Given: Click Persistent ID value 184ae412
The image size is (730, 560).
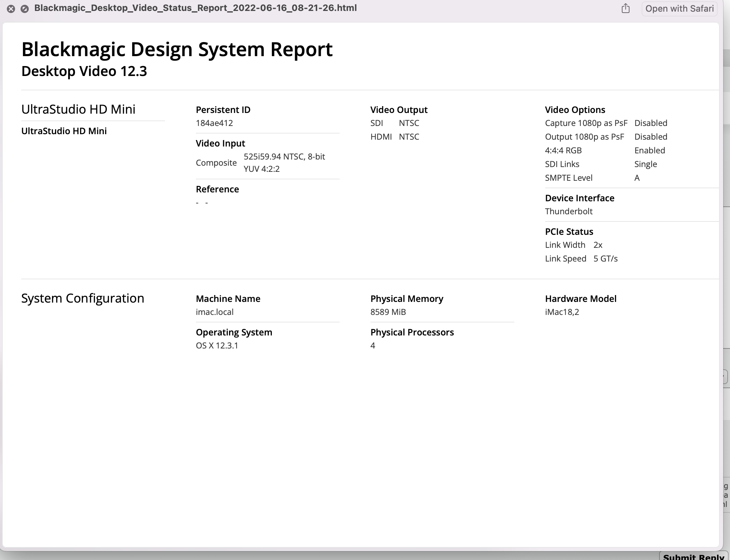Looking at the screenshot, I should point(214,123).
